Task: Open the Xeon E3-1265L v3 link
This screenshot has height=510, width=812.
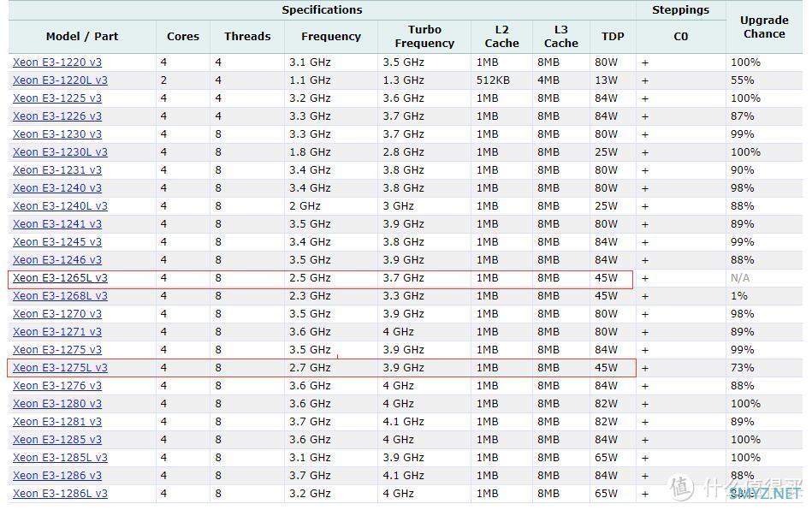Action: [x=60, y=277]
